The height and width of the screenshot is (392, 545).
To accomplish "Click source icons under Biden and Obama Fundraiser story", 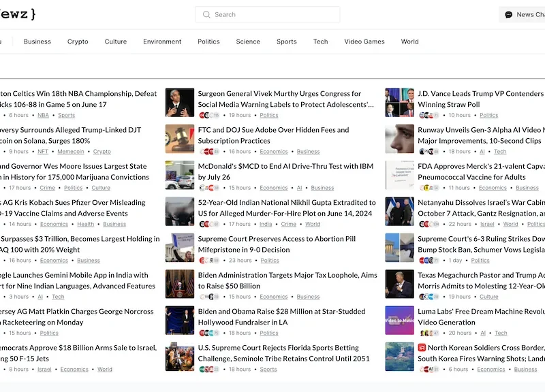I will (x=209, y=333).
